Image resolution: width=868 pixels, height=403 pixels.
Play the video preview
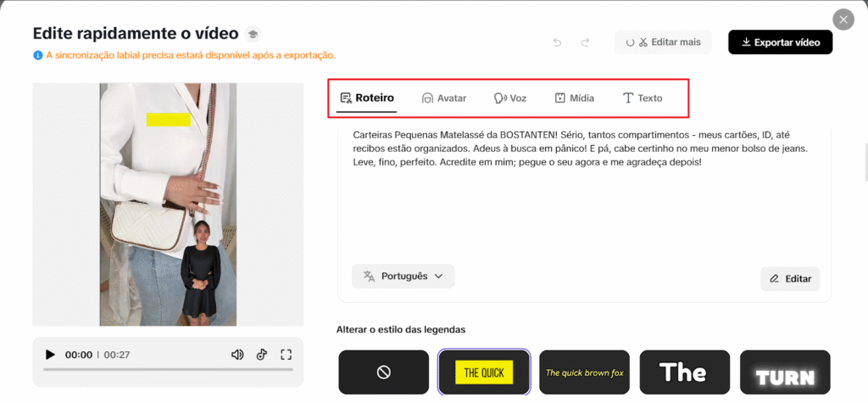50,355
